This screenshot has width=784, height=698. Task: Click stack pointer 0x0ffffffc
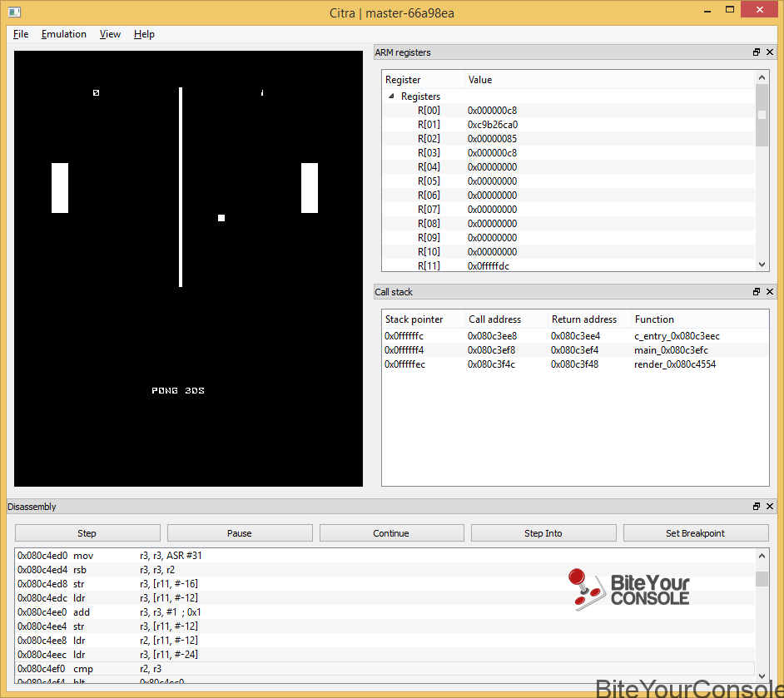[x=404, y=336]
